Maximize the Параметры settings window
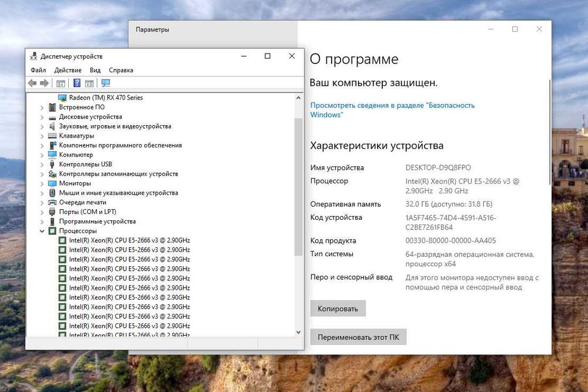This screenshot has height=392, width=588. pyautogui.click(x=515, y=29)
